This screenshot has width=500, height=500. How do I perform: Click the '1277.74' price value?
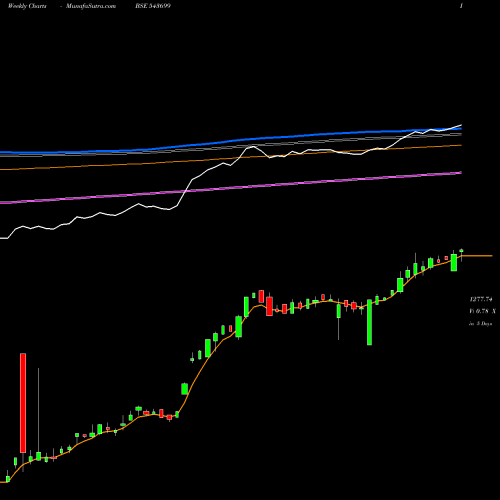(x=481, y=299)
